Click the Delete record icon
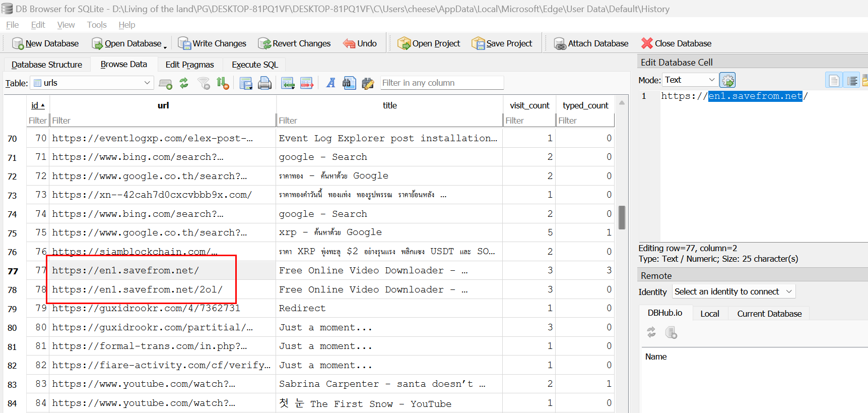The height and width of the screenshot is (413, 868). coord(307,83)
